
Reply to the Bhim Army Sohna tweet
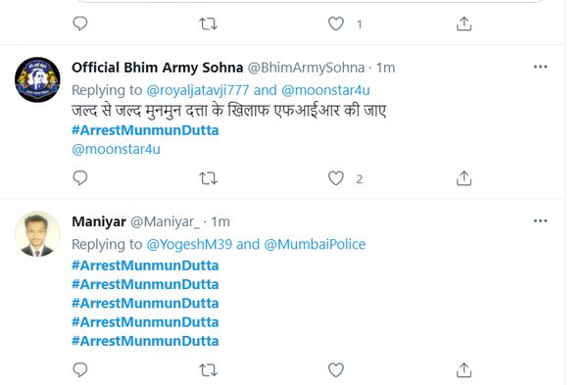click(x=80, y=178)
